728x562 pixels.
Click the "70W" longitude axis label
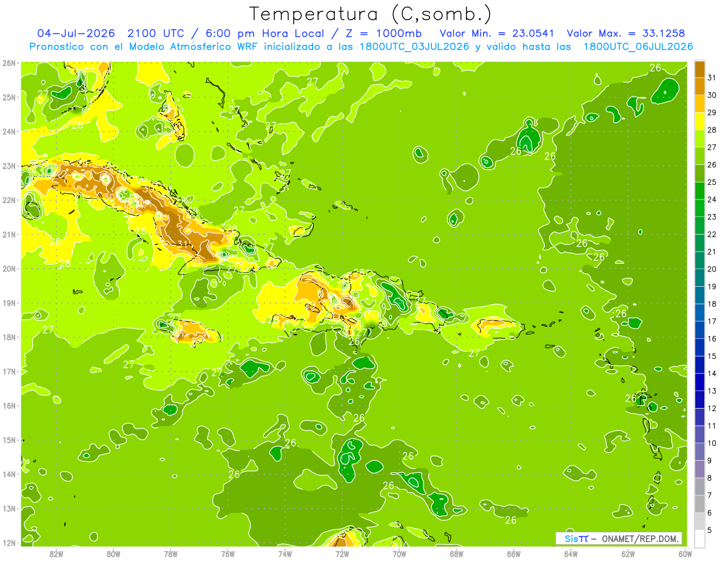click(x=399, y=554)
